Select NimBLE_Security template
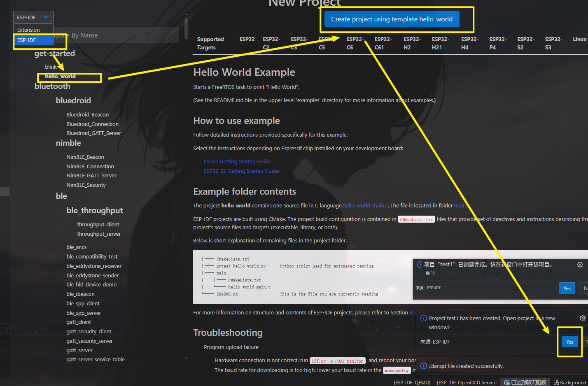The image size is (588, 386). click(86, 185)
